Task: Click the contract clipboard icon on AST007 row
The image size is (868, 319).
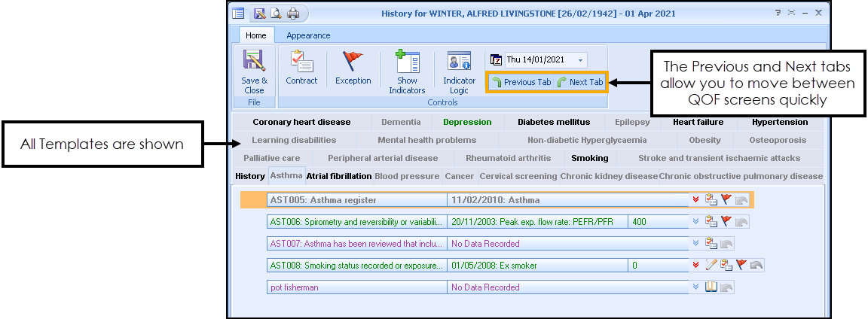Action: 711,243
